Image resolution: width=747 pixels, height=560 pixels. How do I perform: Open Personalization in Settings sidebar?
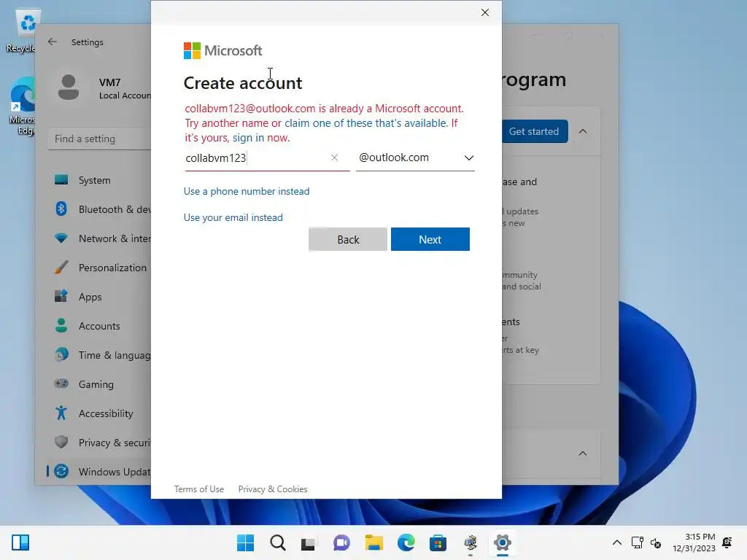[101, 268]
